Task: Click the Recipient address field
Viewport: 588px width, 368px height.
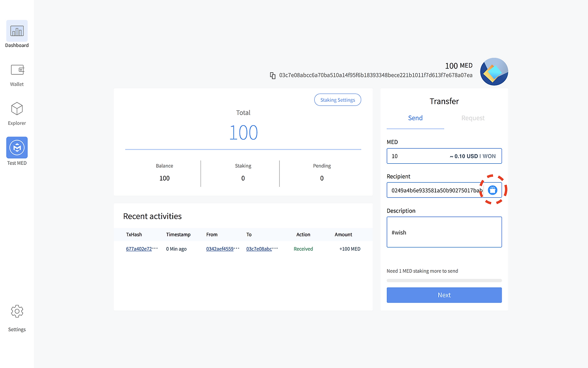Action: click(x=444, y=190)
